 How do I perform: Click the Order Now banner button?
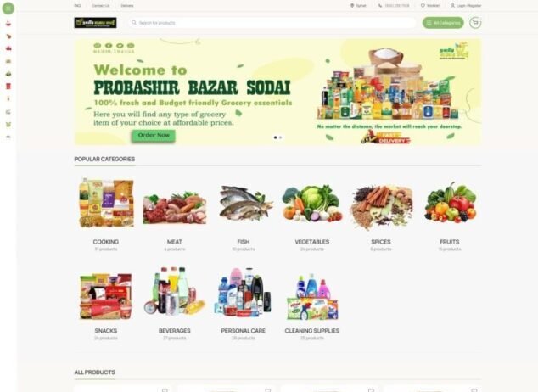pos(154,136)
